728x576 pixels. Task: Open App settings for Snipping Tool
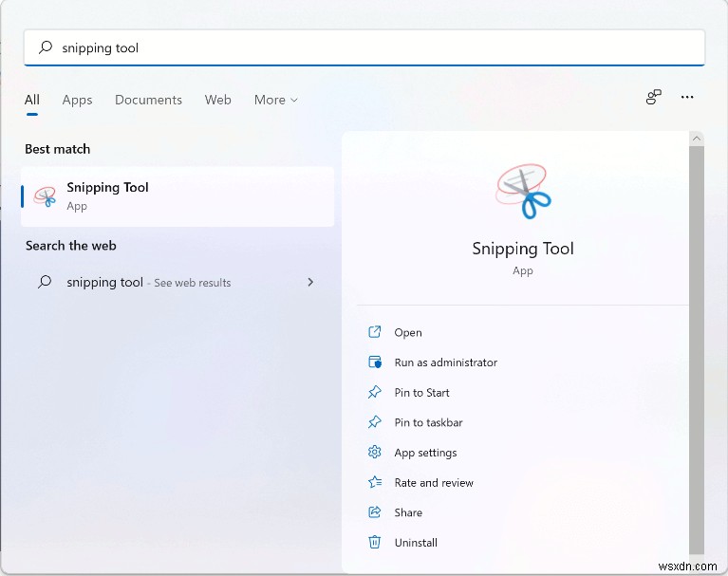(x=426, y=453)
